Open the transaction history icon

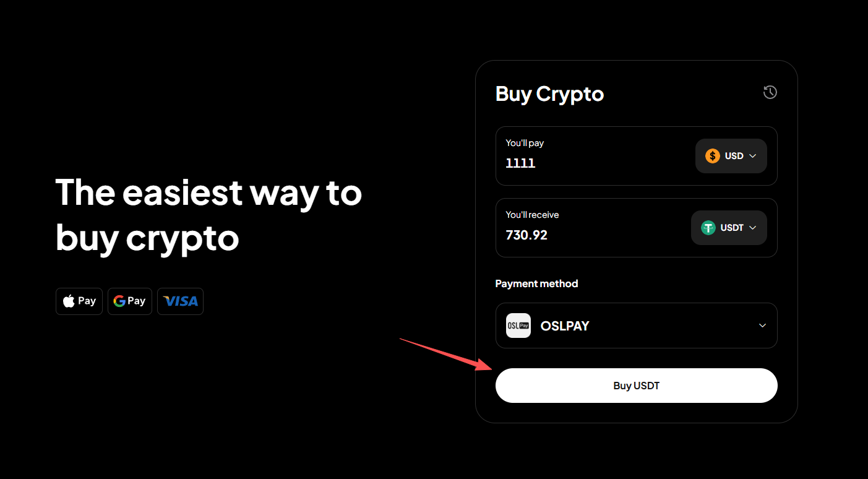[770, 93]
